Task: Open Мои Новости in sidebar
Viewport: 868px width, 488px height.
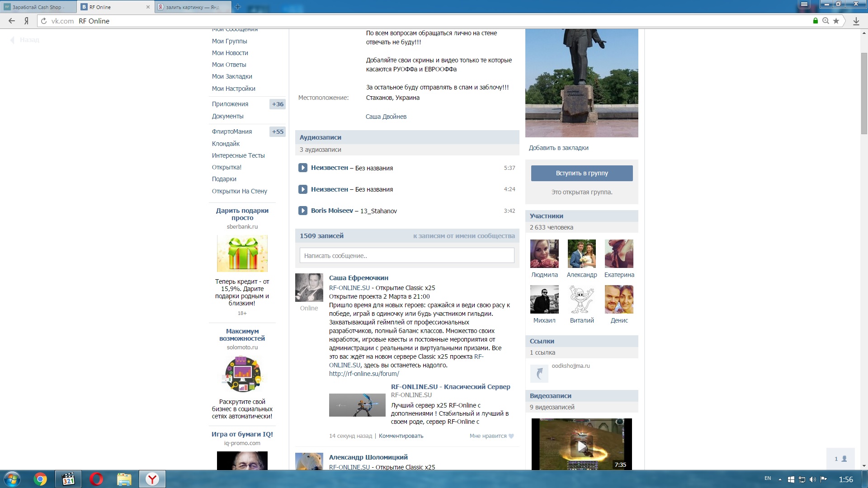Action: [x=230, y=53]
